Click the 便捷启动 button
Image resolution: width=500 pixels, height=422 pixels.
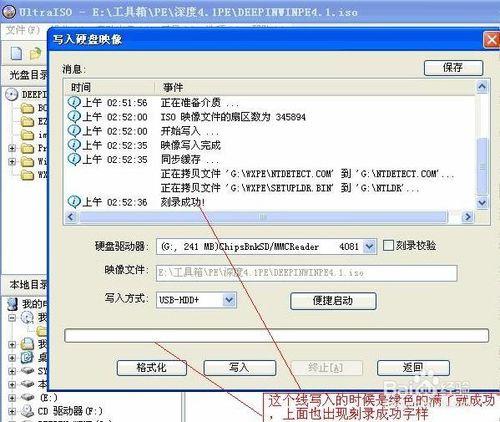tap(333, 301)
